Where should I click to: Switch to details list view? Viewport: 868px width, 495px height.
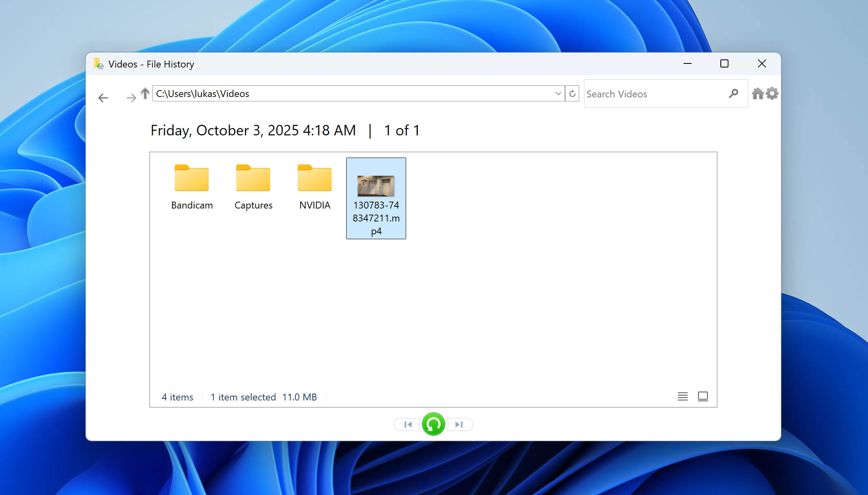click(x=682, y=396)
